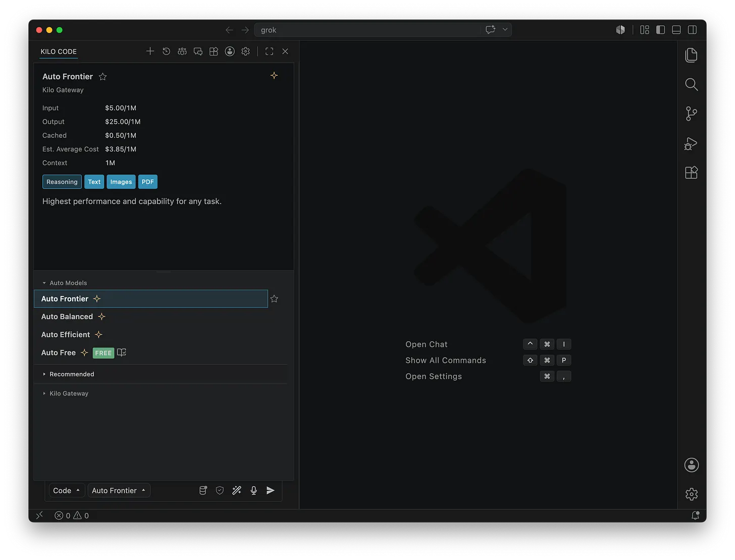Click the "$25.00/1M" output price
This screenshot has width=735, height=560.
(x=123, y=122)
